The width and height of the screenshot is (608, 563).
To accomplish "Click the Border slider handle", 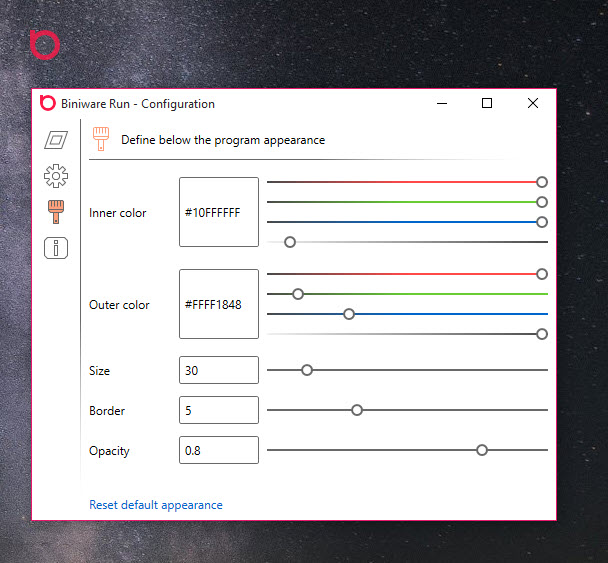I will [x=357, y=410].
